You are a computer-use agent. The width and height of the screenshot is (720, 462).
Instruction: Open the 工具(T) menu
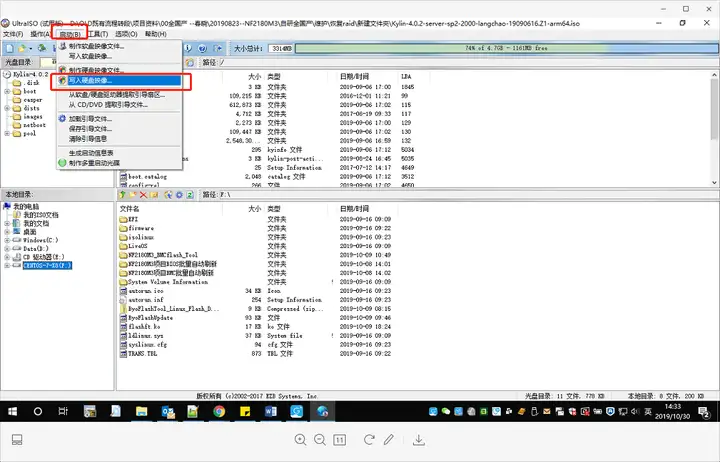coord(98,34)
